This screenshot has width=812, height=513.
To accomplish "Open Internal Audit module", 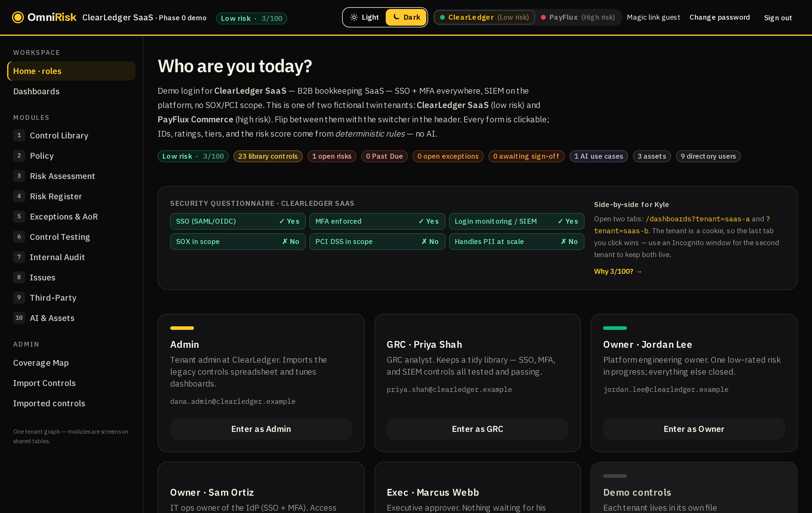I will (71, 257).
